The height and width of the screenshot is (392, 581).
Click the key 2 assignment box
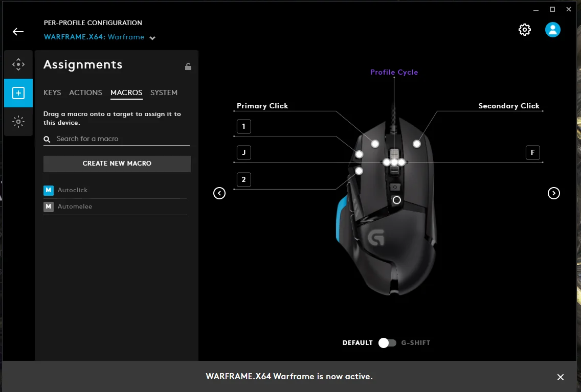[244, 179]
